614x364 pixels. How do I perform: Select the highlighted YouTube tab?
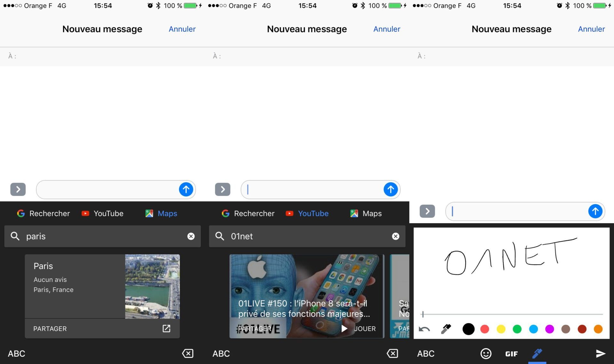tap(307, 213)
